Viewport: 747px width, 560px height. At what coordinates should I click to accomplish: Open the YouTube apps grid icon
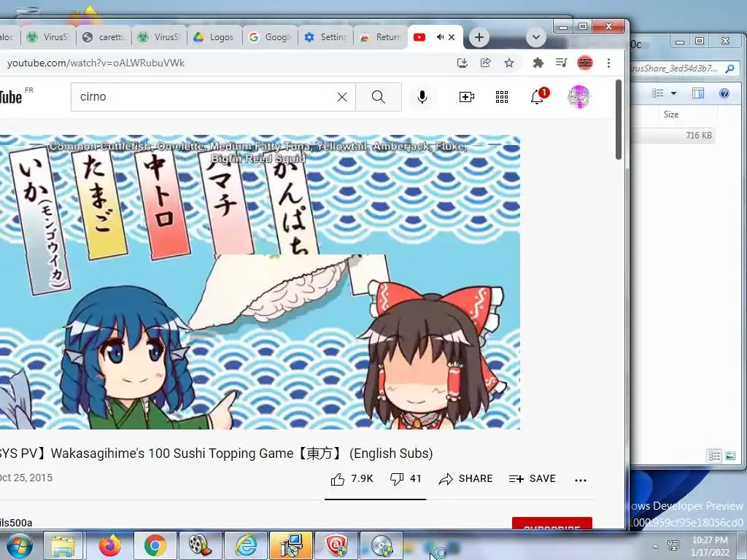pos(502,97)
